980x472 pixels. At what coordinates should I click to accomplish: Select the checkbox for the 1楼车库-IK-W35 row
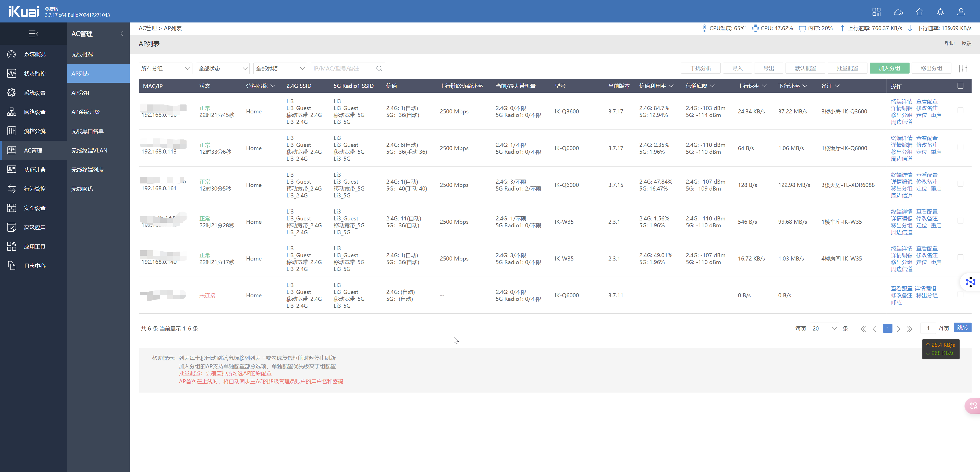pos(960,221)
